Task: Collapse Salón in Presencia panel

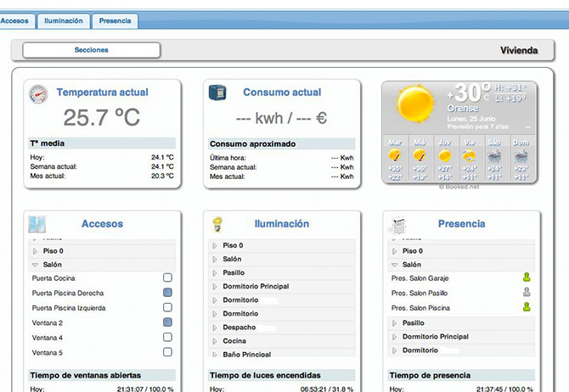Action: pos(394,265)
